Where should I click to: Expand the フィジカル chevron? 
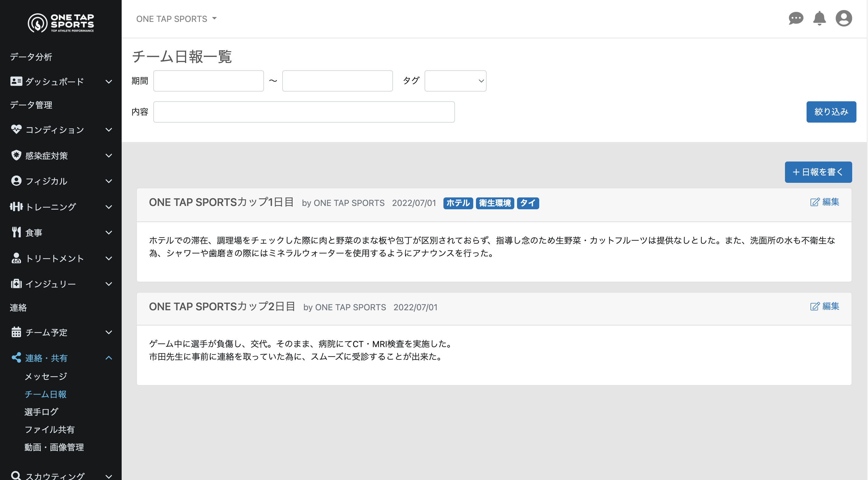point(109,181)
